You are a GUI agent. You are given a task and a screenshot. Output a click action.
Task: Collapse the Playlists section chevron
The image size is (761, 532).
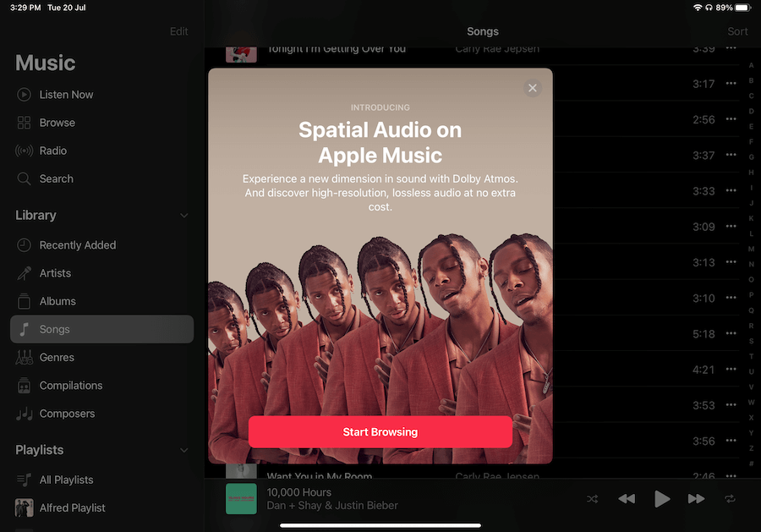[183, 451]
